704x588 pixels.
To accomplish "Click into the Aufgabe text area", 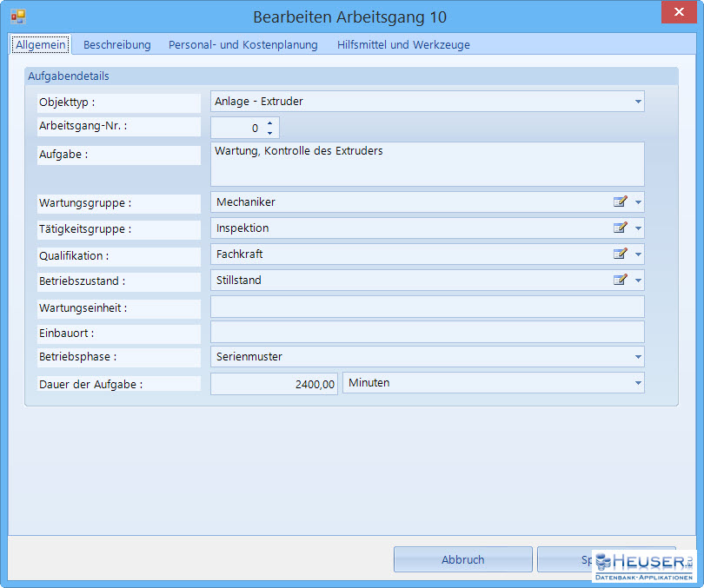I will 427,164.
